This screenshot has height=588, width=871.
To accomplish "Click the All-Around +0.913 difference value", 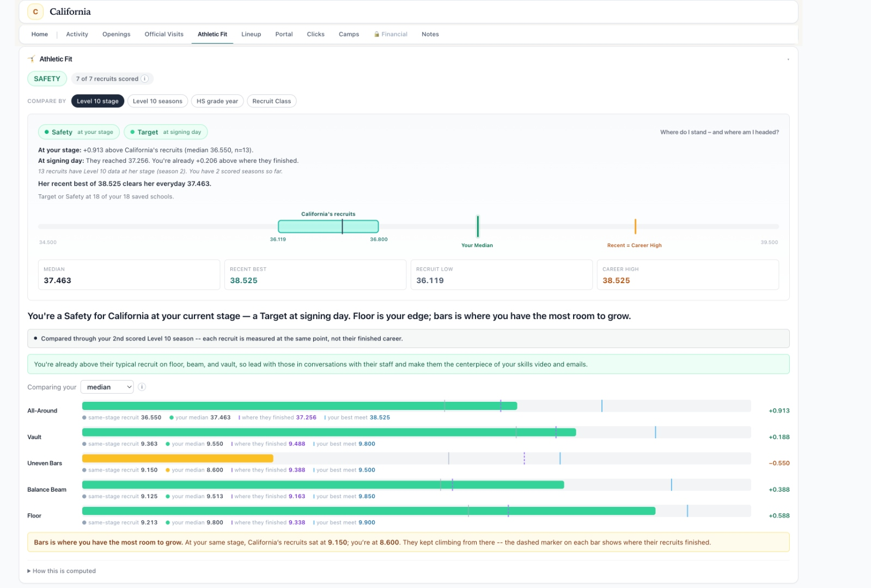I will point(779,411).
